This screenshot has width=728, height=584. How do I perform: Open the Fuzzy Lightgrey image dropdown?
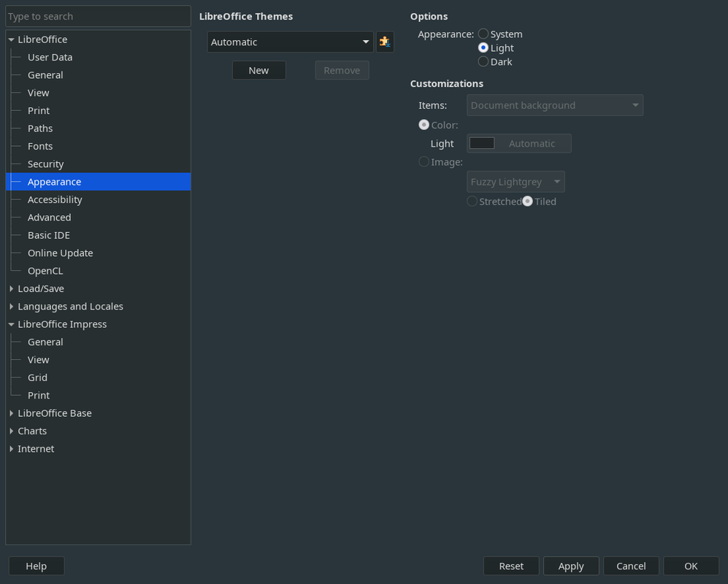point(516,182)
